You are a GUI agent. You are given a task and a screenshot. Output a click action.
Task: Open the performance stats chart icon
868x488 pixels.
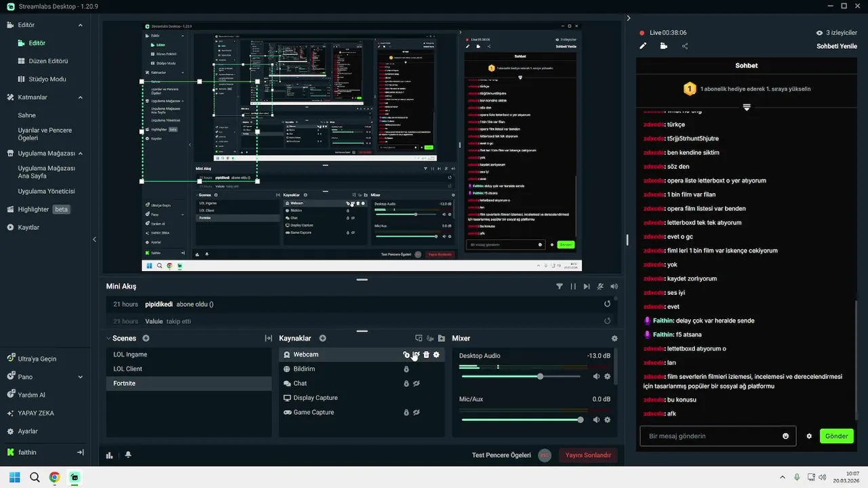point(109,455)
